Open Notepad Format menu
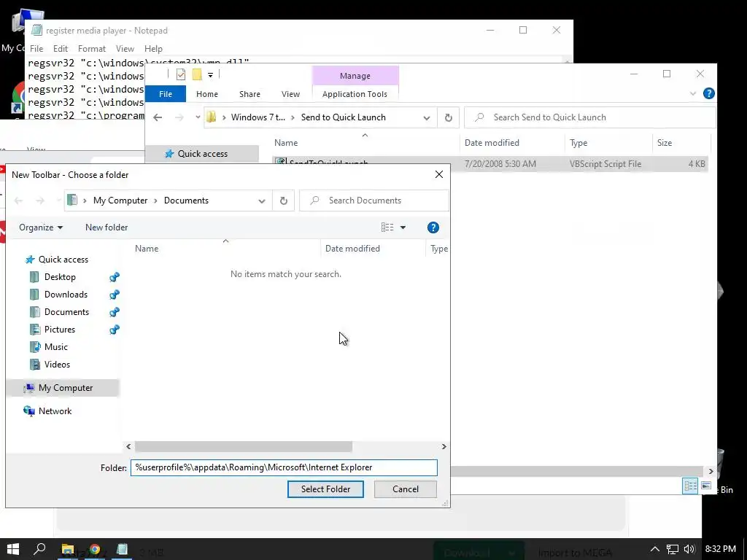The width and height of the screenshot is (747, 560). [91, 49]
